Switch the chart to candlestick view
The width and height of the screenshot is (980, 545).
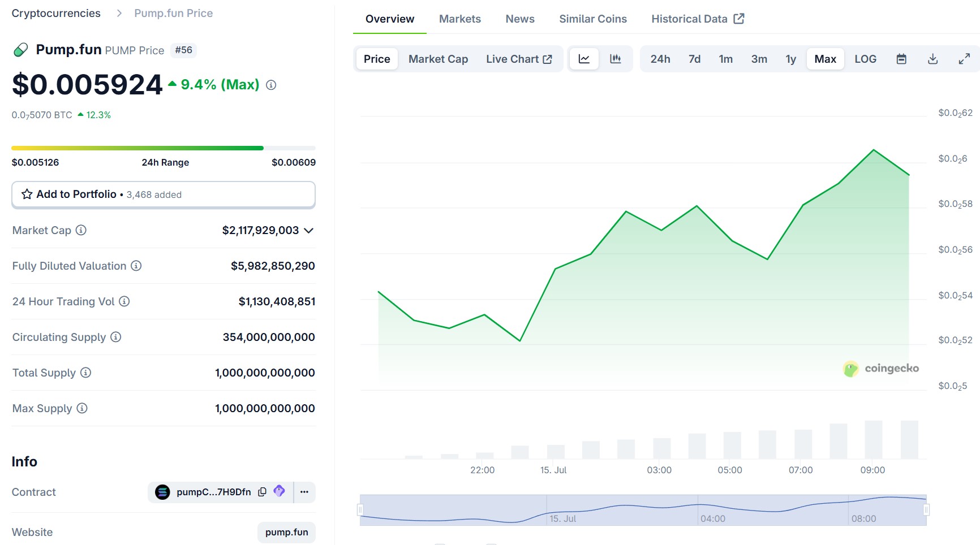[x=616, y=58]
